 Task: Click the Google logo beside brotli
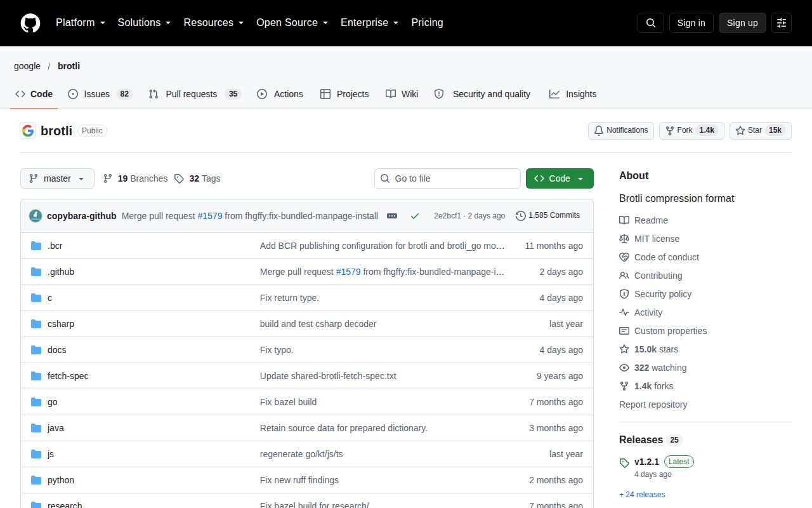point(28,131)
